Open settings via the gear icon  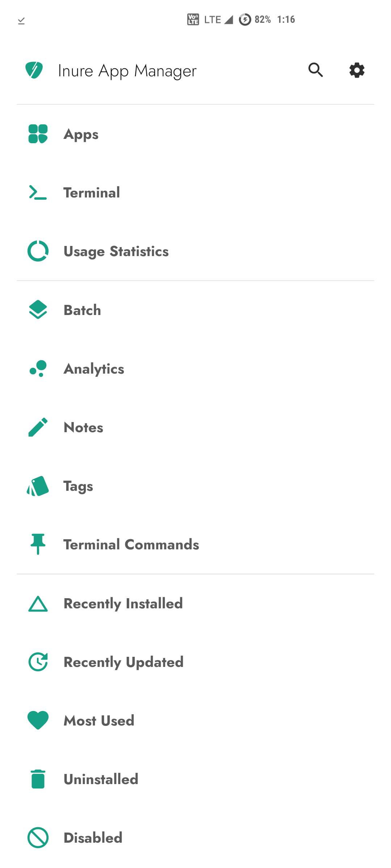(357, 70)
